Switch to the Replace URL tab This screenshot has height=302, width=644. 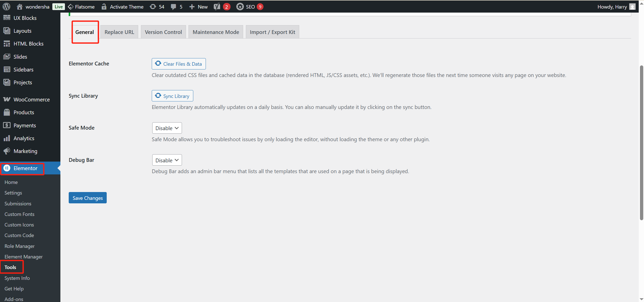[x=119, y=32]
